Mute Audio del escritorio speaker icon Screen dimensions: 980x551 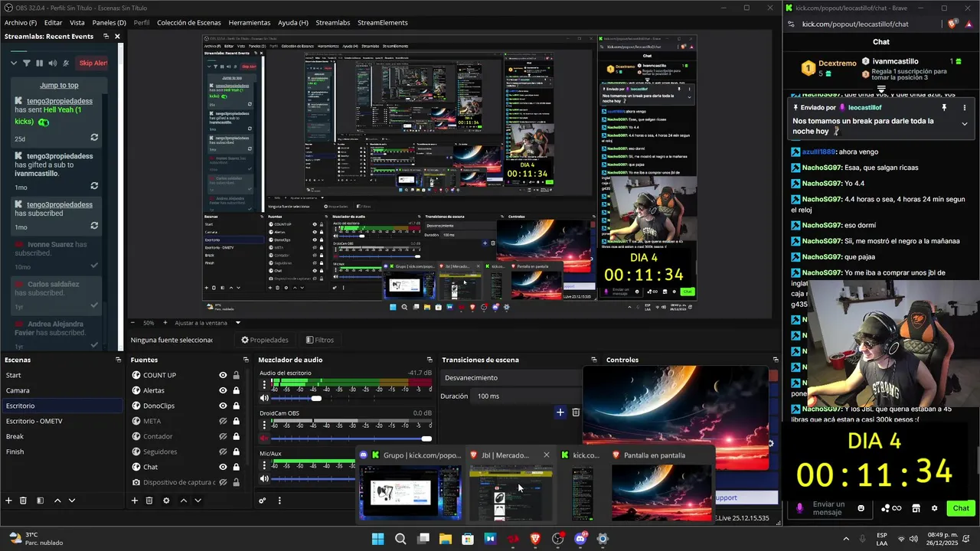[x=264, y=398]
